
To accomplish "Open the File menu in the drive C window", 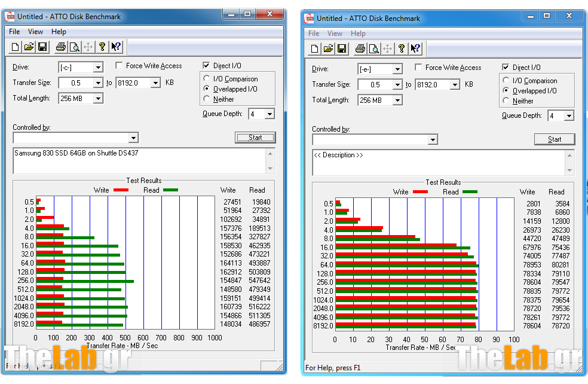I will coord(14,32).
